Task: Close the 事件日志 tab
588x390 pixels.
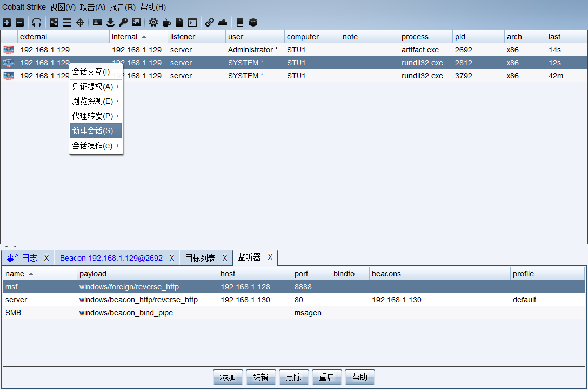Action: (46, 258)
